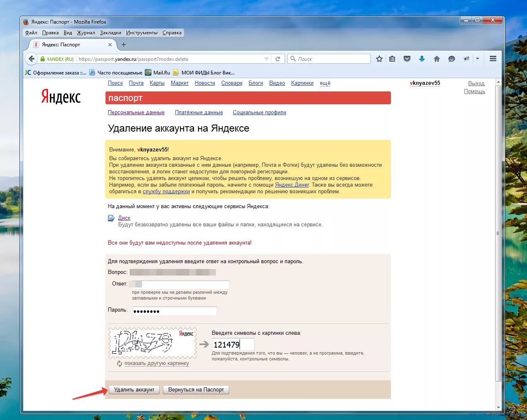This screenshot has height=420, width=527.
Task: Open the downloads arrow icon
Action: [422, 59]
